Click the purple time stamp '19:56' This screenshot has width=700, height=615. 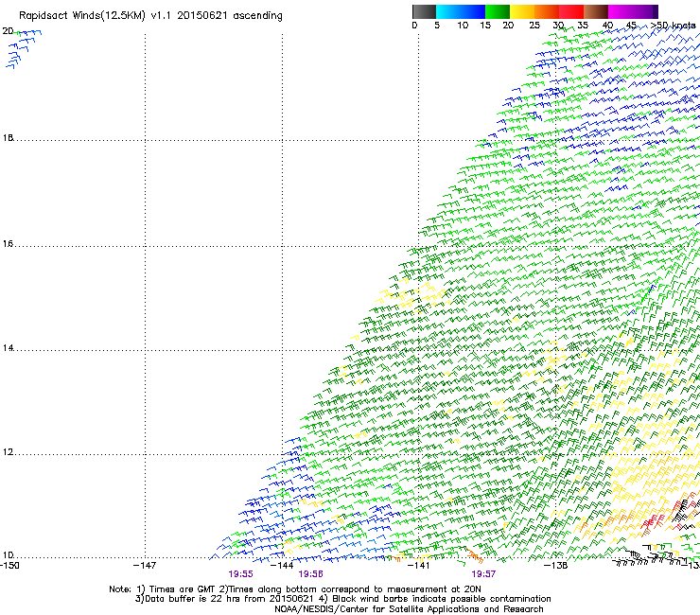[310, 574]
